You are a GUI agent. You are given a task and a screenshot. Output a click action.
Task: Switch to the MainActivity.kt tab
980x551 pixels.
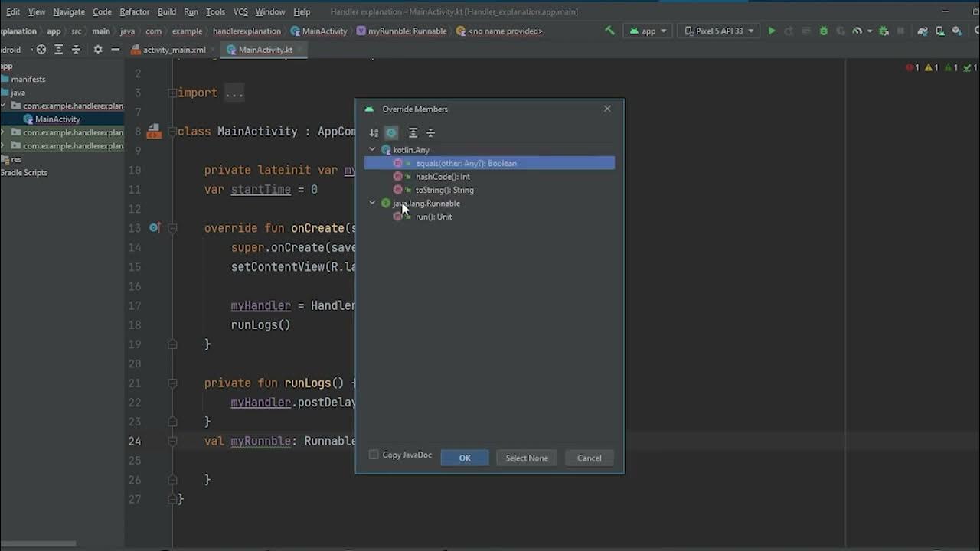(x=265, y=50)
